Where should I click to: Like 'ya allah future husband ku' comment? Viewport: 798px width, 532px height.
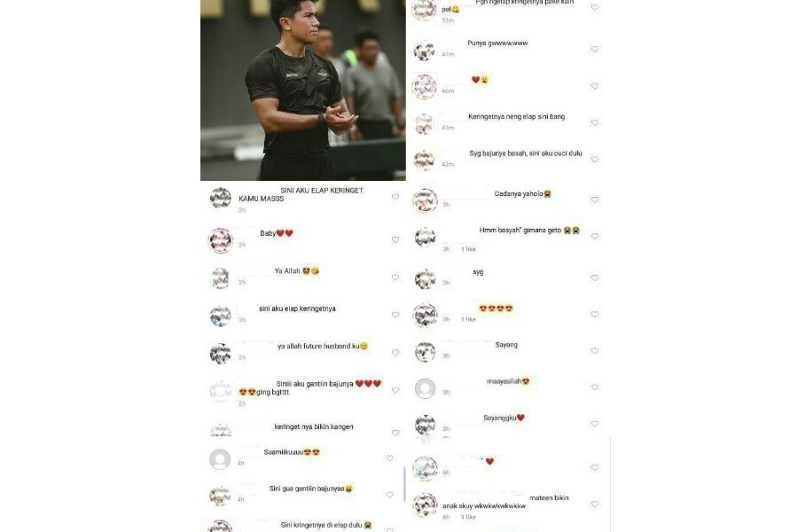(395, 352)
